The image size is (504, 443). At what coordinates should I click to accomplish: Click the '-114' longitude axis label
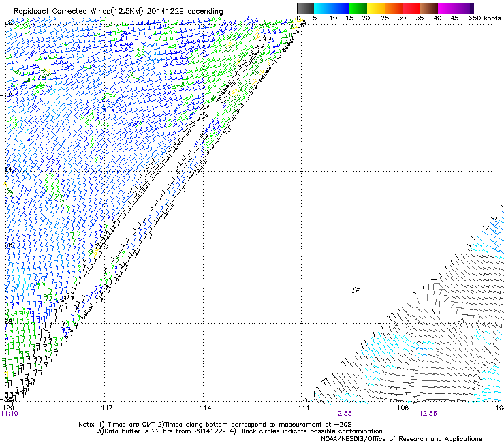pyautogui.click(x=203, y=408)
